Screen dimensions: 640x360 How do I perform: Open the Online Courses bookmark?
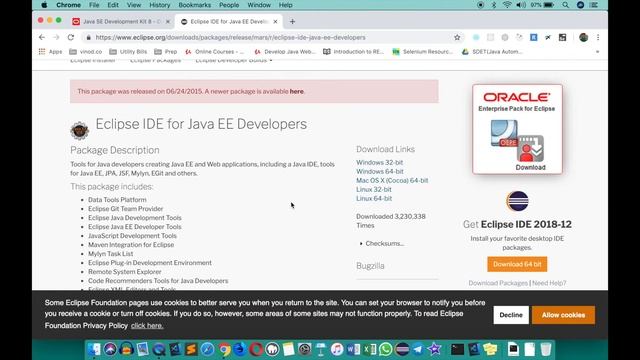214,52
